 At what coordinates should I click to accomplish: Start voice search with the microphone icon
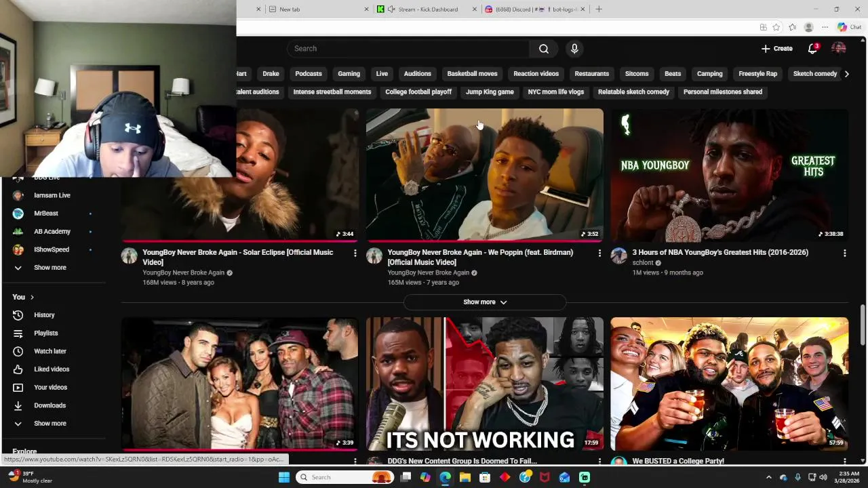574,49
